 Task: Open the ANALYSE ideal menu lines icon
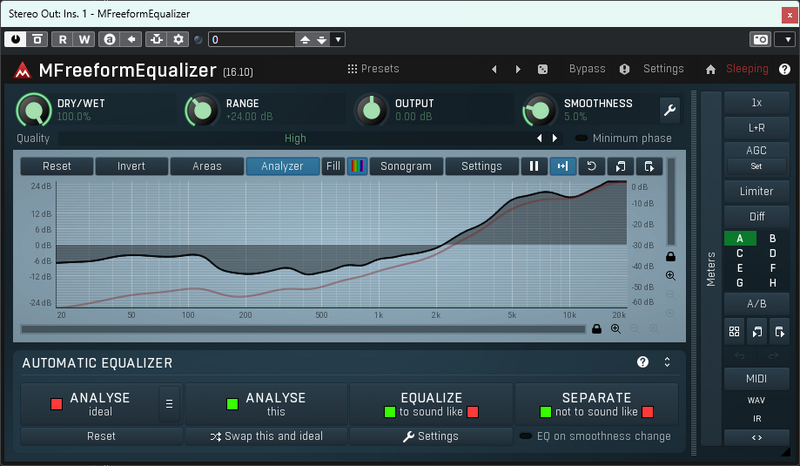click(169, 404)
